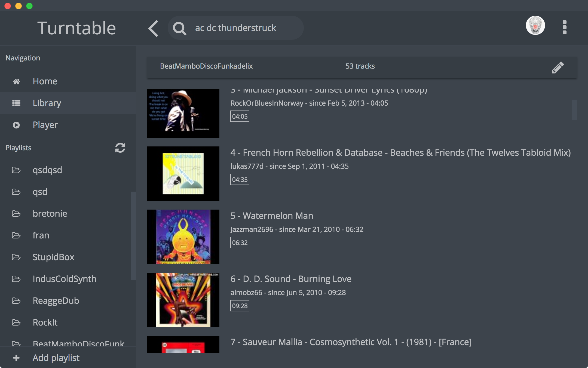Click the 04:05 duration badge
Image resolution: width=588 pixels, height=368 pixels.
240,116
